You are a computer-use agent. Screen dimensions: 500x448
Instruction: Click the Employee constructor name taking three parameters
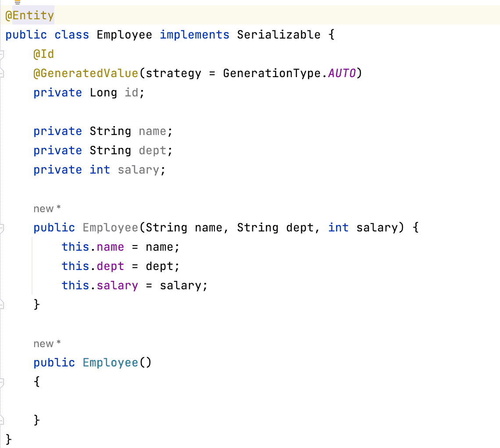[111, 228]
